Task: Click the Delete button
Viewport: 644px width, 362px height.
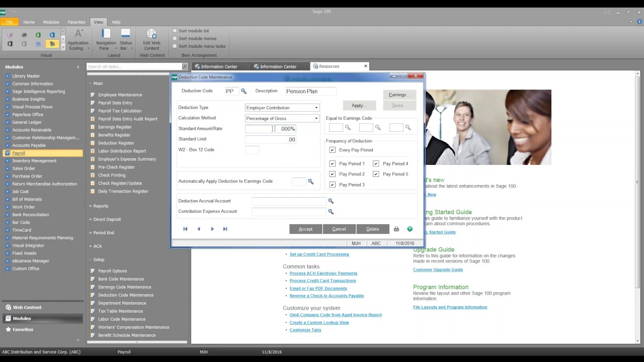Action: 373,229
